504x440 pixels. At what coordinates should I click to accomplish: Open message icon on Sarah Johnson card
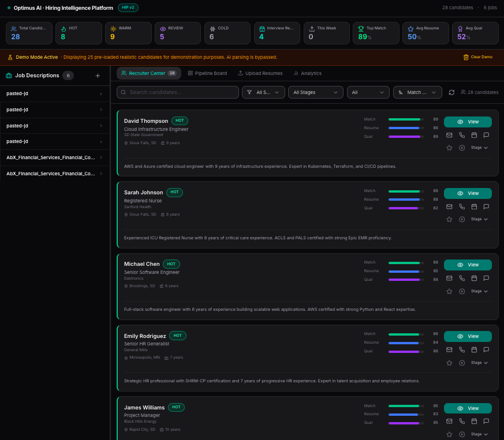486,206
